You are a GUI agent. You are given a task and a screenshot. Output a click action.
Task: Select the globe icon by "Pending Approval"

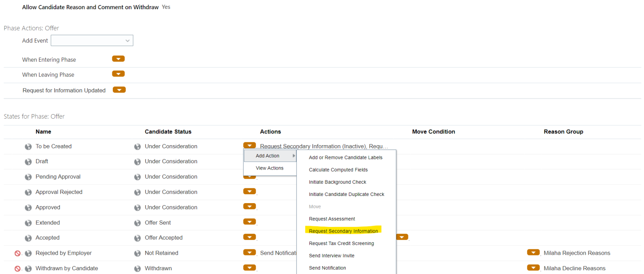tap(28, 176)
